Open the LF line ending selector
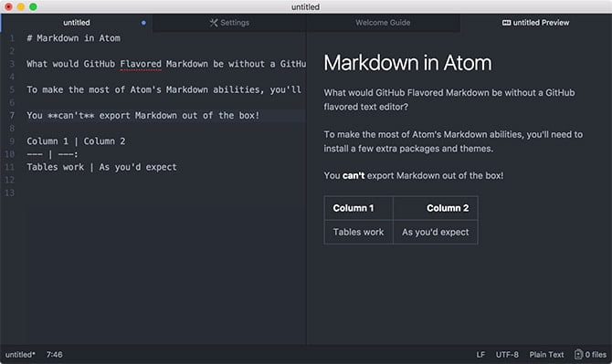 tap(480, 355)
